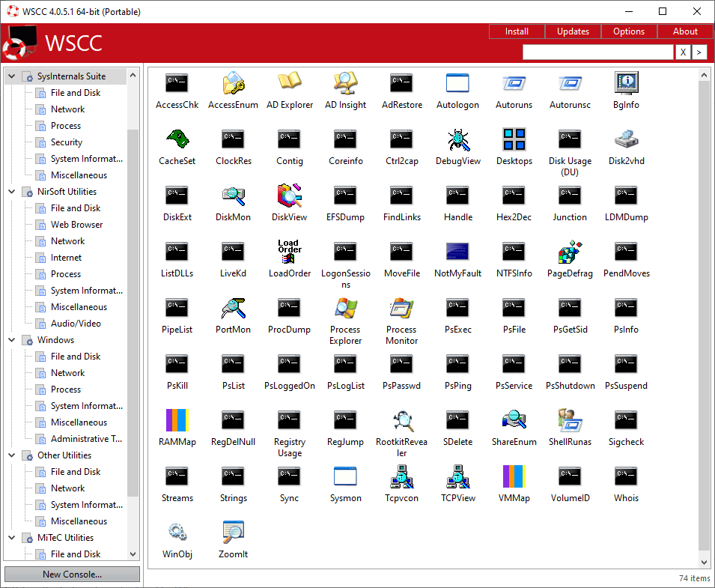This screenshot has height=588, width=715.
Task: Select Process under SysInternals Suite
Action: (66, 126)
